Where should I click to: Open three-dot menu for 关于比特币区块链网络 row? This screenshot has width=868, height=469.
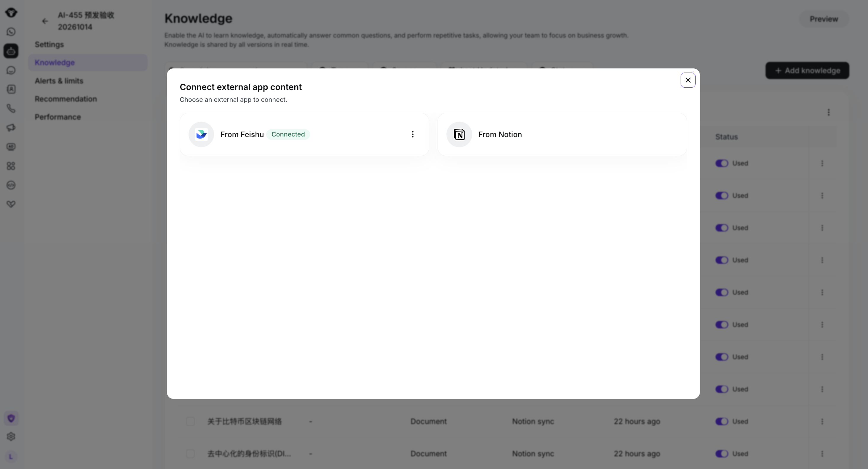tap(822, 422)
